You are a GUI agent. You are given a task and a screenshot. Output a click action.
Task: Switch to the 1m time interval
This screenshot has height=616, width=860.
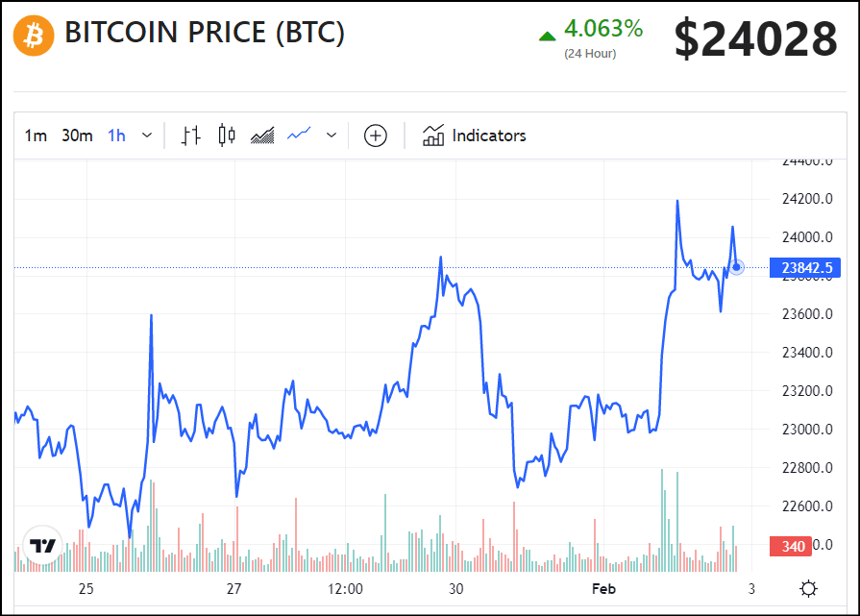coord(36,136)
